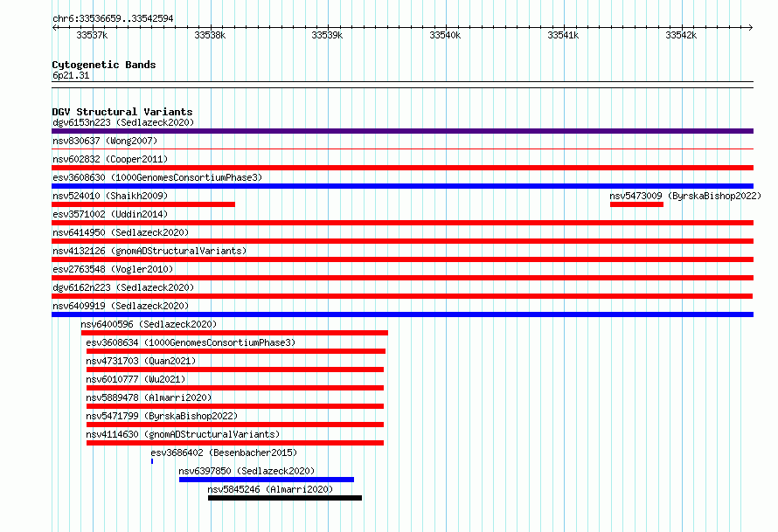Click the black nsv5845246 variant bar
Screen dimensions: 778x532
[285, 498]
